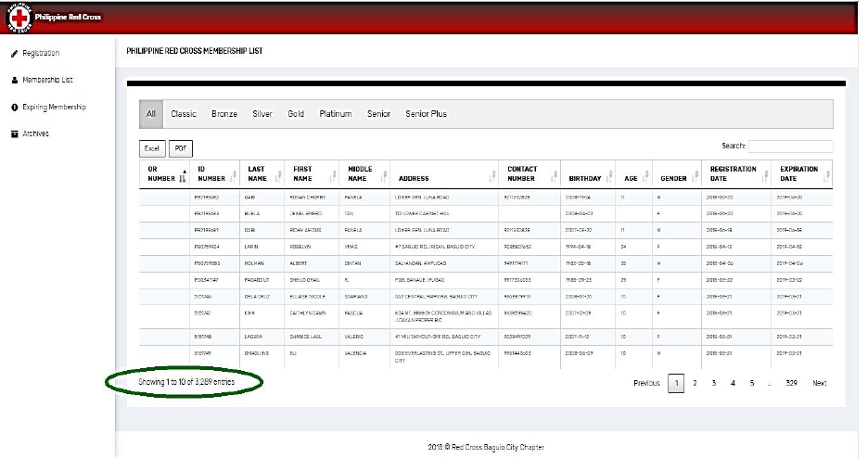Viewport: 868px width, 459px height.
Task: Go to pagination page 2
Action: point(695,383)
